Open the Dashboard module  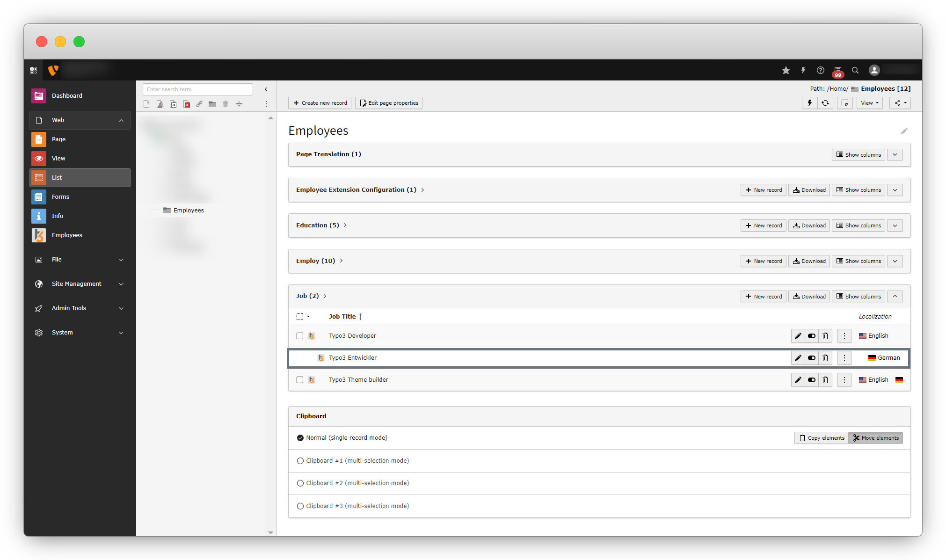coord(67,95)
